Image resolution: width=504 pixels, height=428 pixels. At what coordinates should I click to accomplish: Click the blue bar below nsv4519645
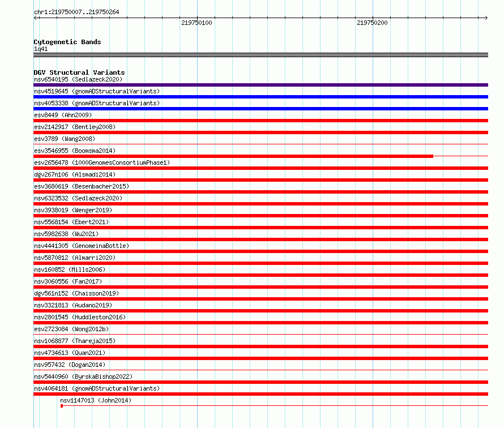coord(260,97)
